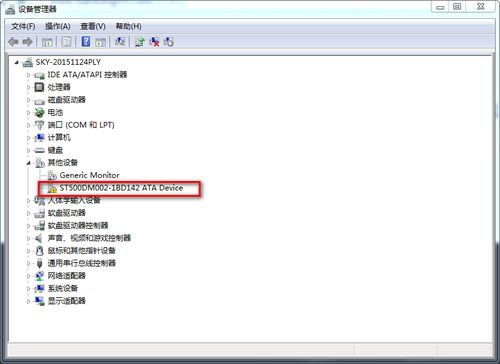Click the Back arrow toolbar icon
The height and width of the screenshot is (364, 500).
pyautogui.click(x=13, y=42)
